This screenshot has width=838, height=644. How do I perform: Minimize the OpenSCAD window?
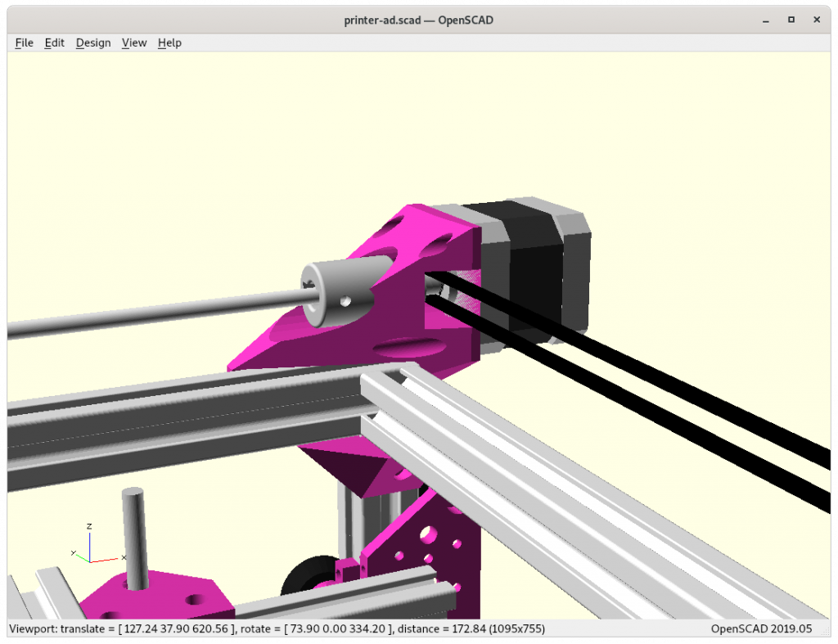766,20
